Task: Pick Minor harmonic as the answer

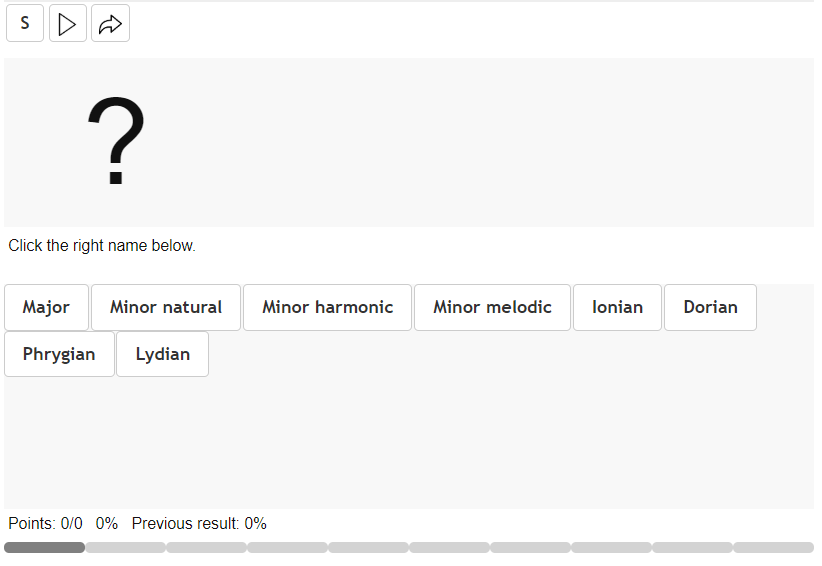Action: (328, 307)
